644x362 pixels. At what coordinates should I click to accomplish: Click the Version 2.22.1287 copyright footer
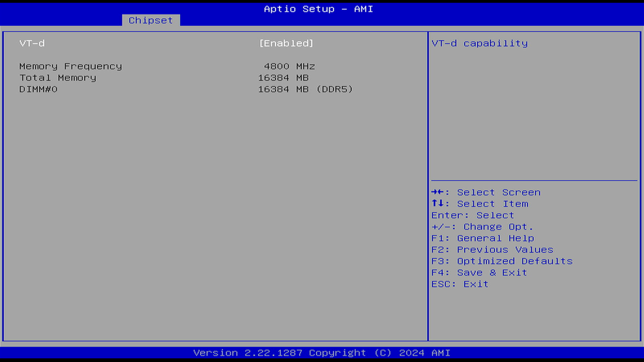click(321, 352)
